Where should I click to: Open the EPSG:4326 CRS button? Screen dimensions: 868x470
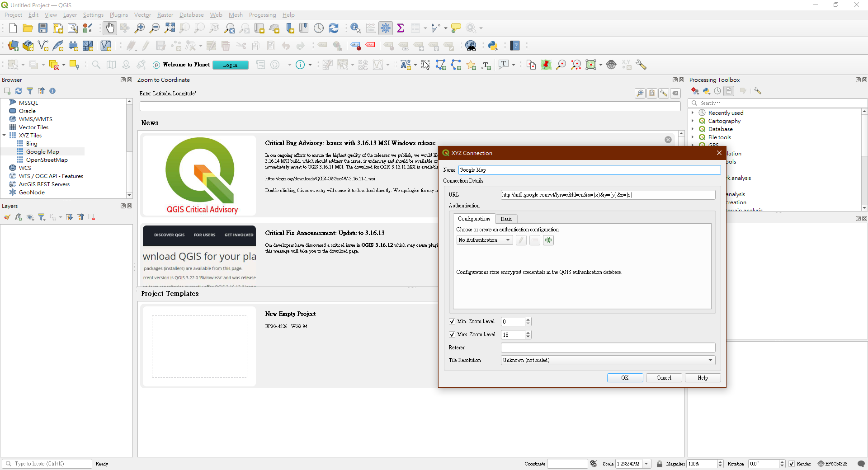(832, 464)
